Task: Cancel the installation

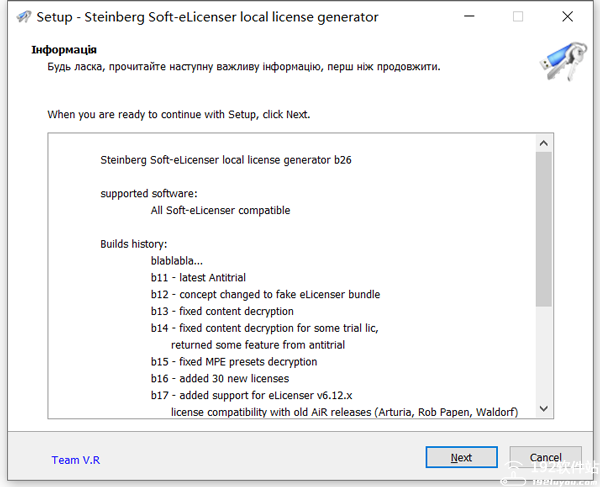Action: [545, 457]
